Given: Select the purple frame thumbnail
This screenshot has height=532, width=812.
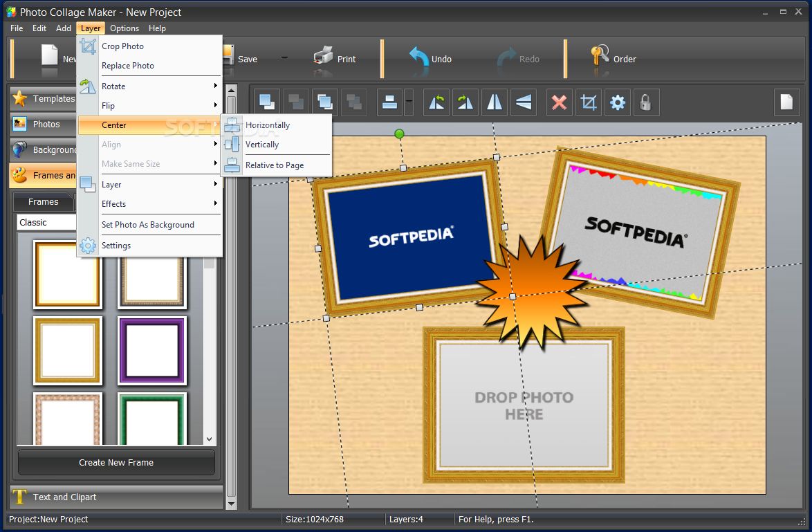Looking at the screenshot, I should point(152,351).
